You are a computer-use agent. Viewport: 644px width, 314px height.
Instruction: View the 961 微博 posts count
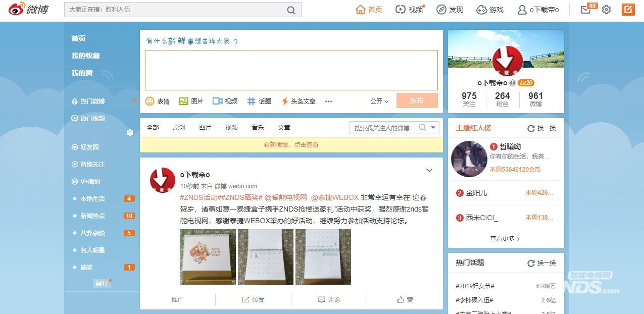(x=536, y=99)
